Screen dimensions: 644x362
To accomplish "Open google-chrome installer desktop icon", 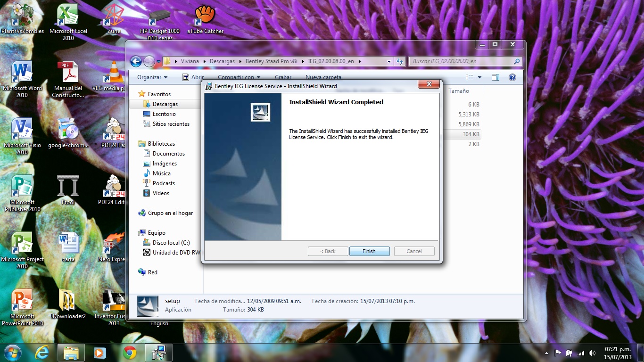I will pos(68,133).
